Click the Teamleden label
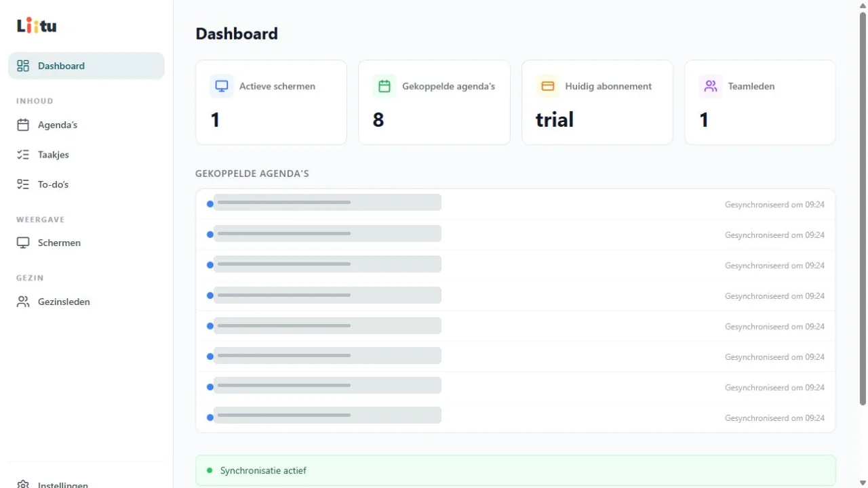This screenshot has width=868, height=488. (751, 86)
